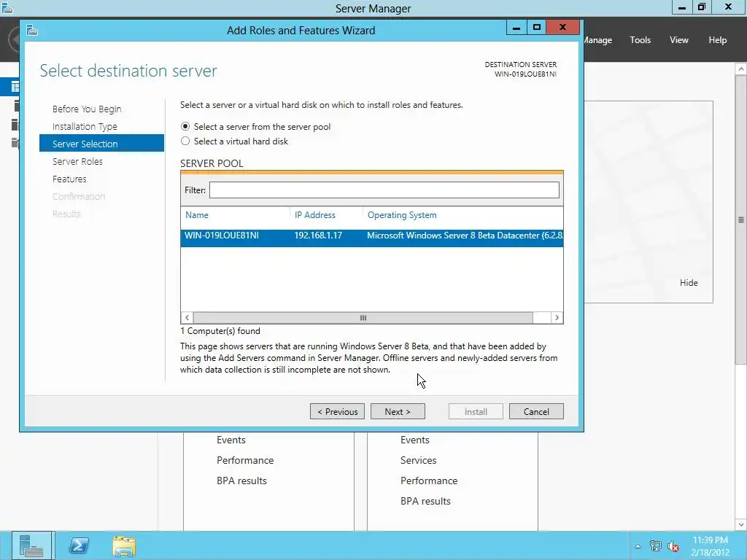747x560 pixels.
Task: Launch Windows PowerShell from the taskbar
Action: tap(79, 545)
